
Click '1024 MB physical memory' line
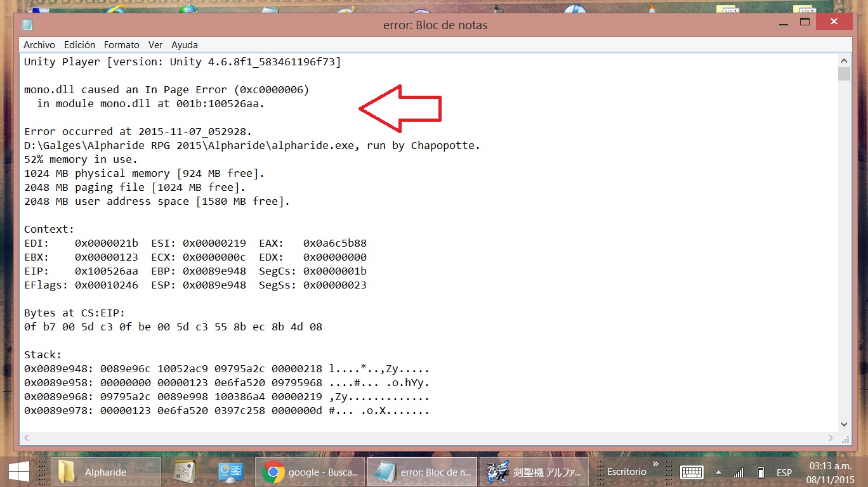point(144,173)
